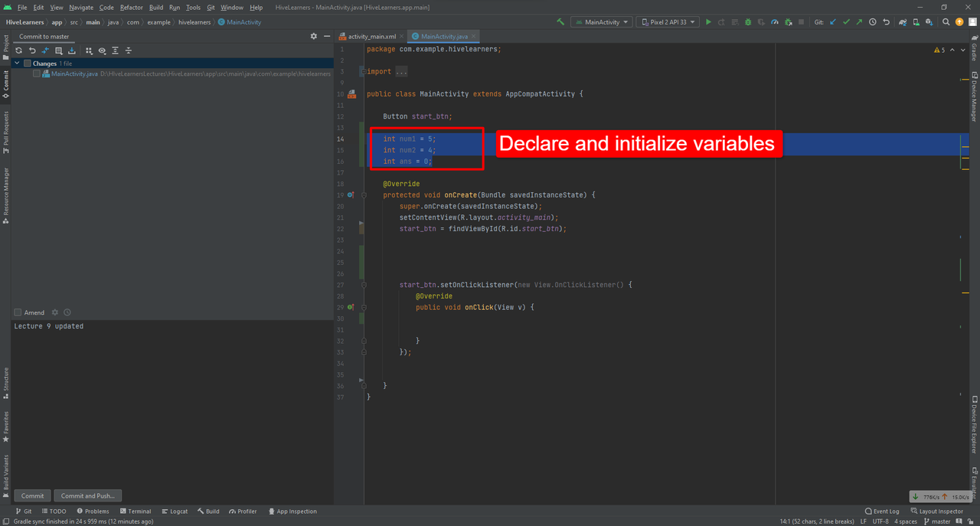Enable the Amend checkbox

pos(18,312)
